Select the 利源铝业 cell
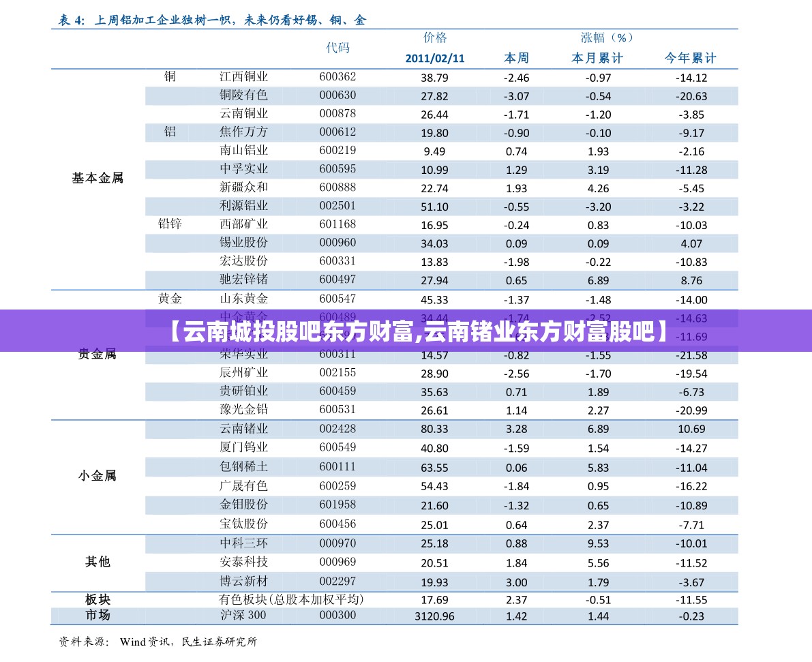The width and height of the screenshot is (812, 662). point(243,206)
